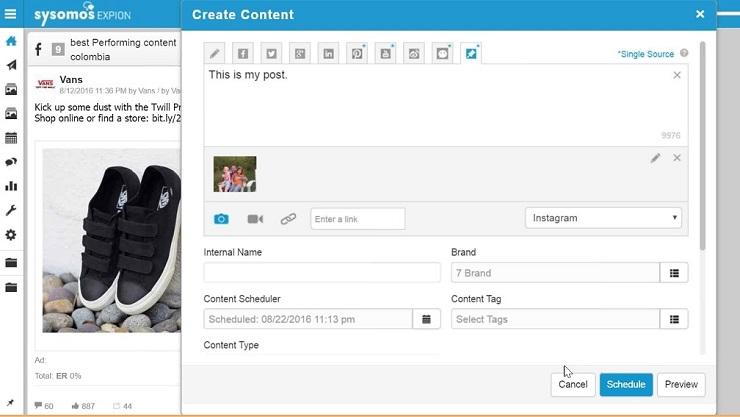Click the chain link icon
Viewport: 740px width, 417px height.
[288, 219]
